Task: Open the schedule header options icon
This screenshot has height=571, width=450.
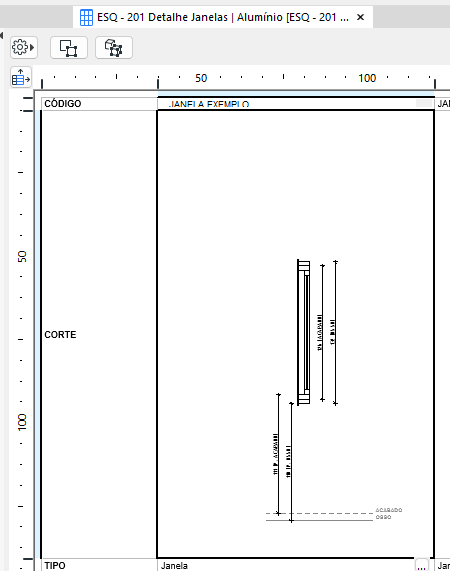Action: [x=21, y=77]
